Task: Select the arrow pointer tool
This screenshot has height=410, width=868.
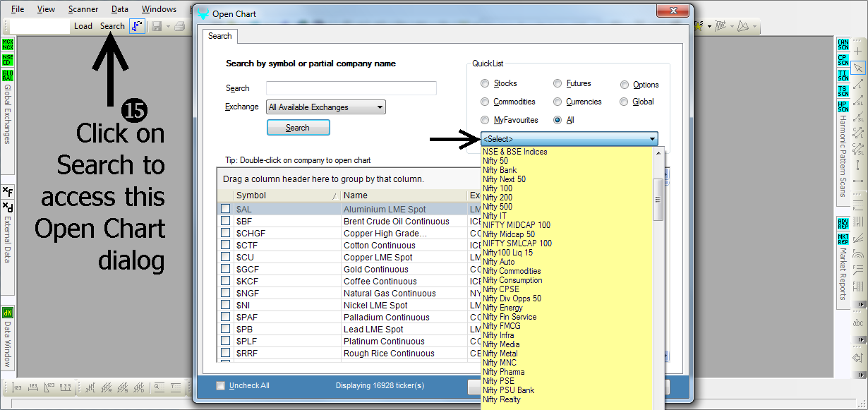Action: point(858,68)
